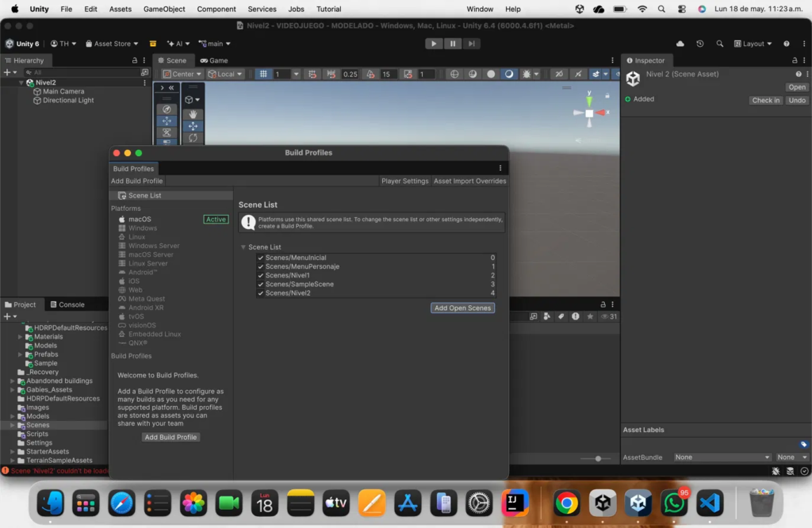The height and width of the screenshot is (528, 812).
Task: Open the Window menu
Action: click(480, 9)
